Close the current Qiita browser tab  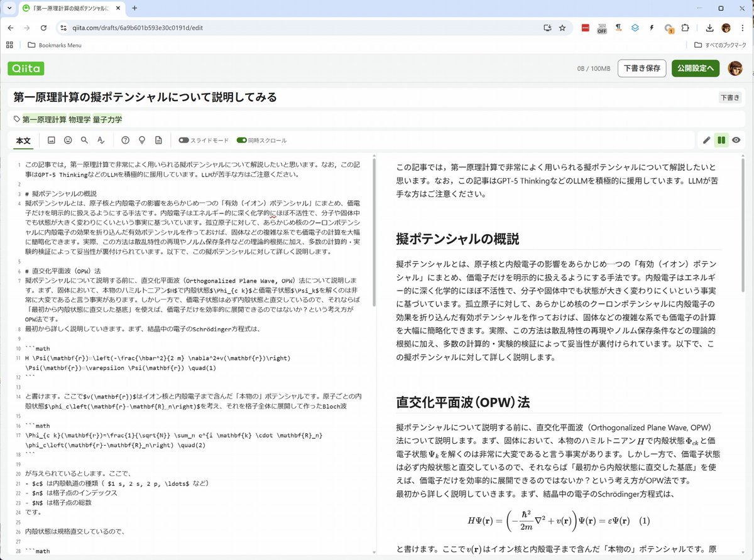coord(118,8)
